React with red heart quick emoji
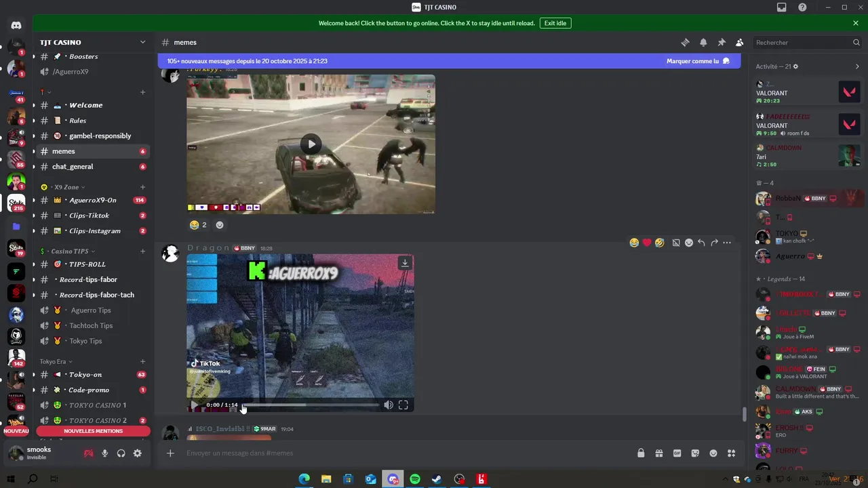The height and width of the screenshot is (488, 868). pos(647,242)
